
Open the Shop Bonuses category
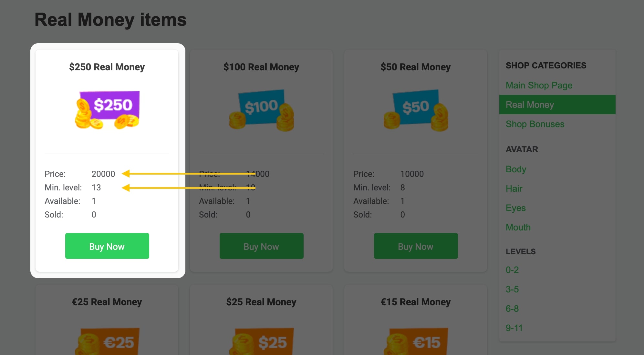pyautogui.click(x=535, y=124)
